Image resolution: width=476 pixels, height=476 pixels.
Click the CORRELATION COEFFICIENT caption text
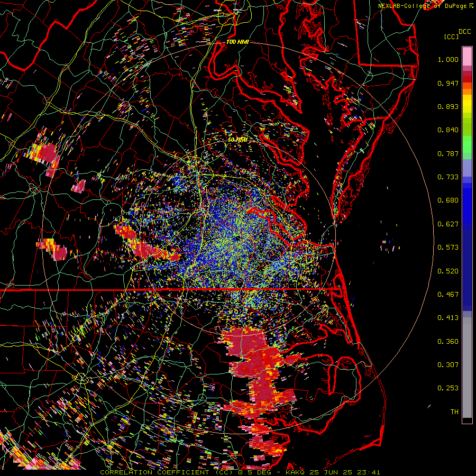pyautogui.click(x=154, y=472)
